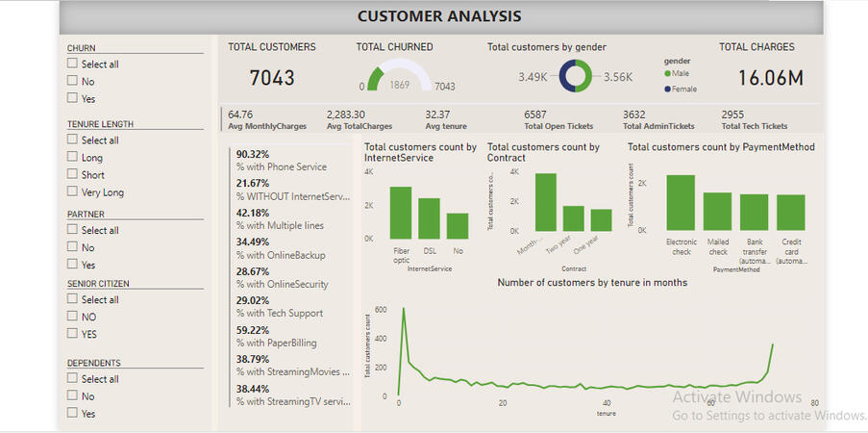The width and height of the screenshot is (868, 433).
Task: Select the Two year bar in the Contract chart
Action: point(574,218)
